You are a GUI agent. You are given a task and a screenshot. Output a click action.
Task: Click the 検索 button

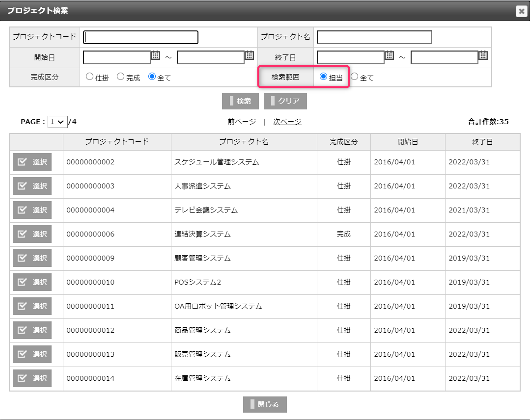click(x=240, y=101)
